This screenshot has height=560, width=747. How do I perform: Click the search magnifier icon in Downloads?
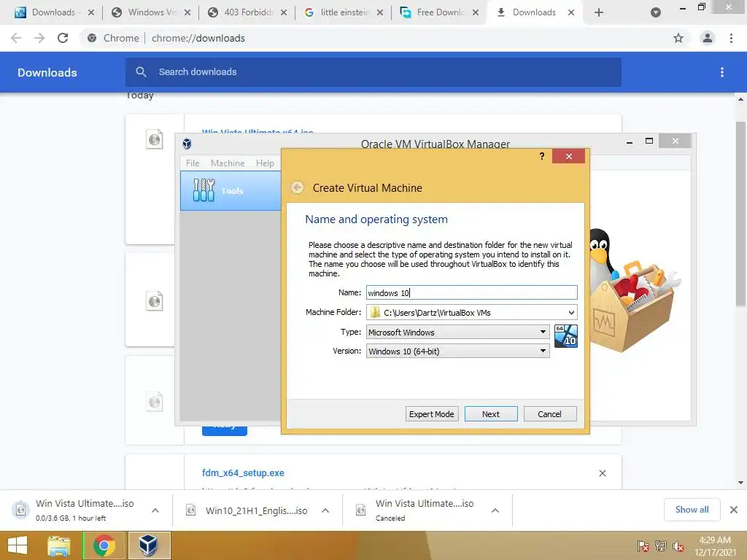141,72
